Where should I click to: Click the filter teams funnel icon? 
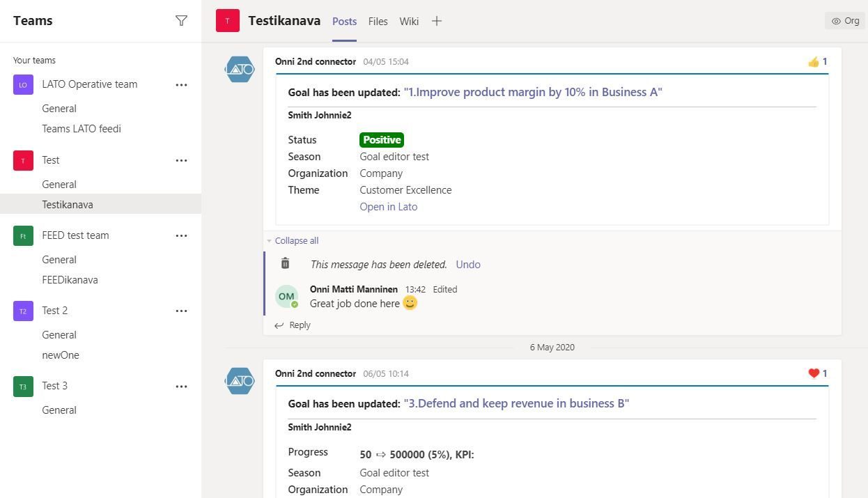pos(181,21)
